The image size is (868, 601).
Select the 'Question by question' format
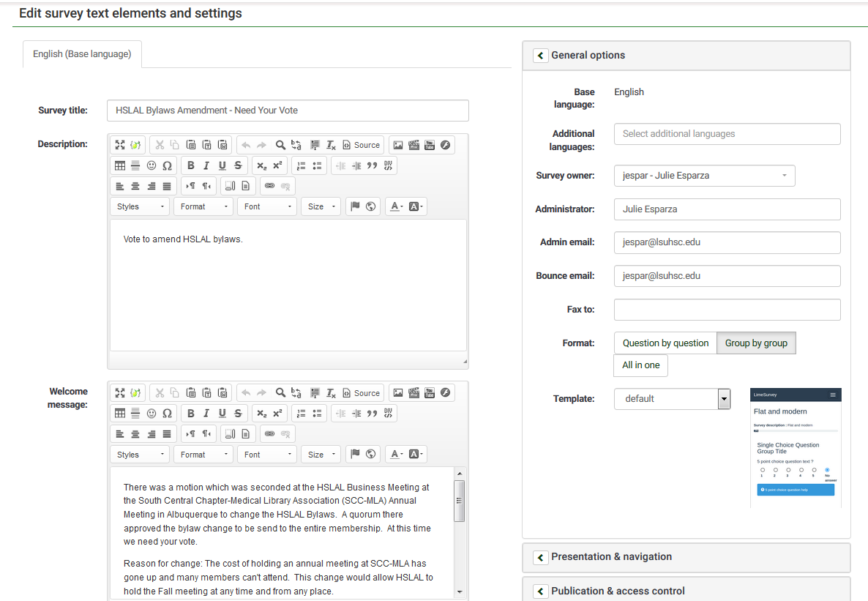point(665,343)
